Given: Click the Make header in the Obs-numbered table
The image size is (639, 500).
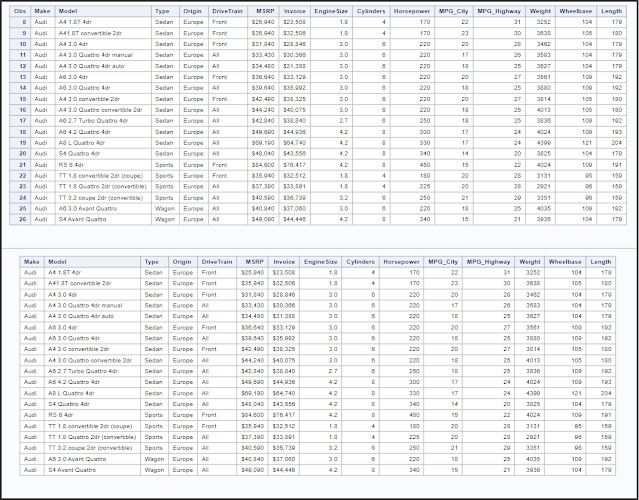Looking at the screenshot, I should [42, 11].
